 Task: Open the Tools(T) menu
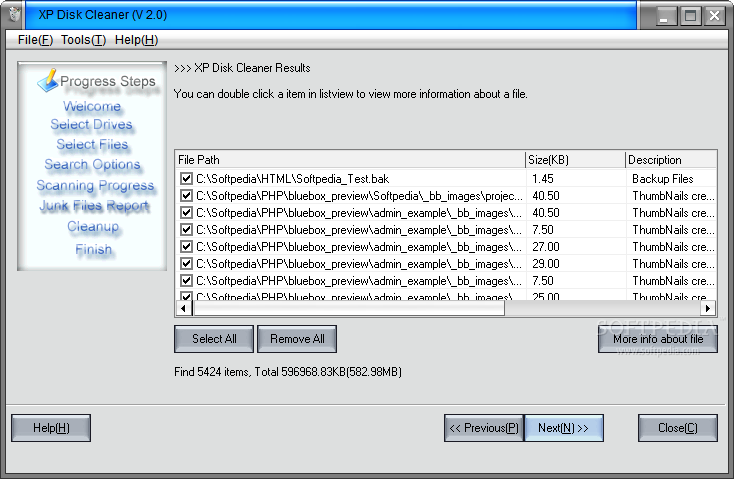click(x=83, y=40)
